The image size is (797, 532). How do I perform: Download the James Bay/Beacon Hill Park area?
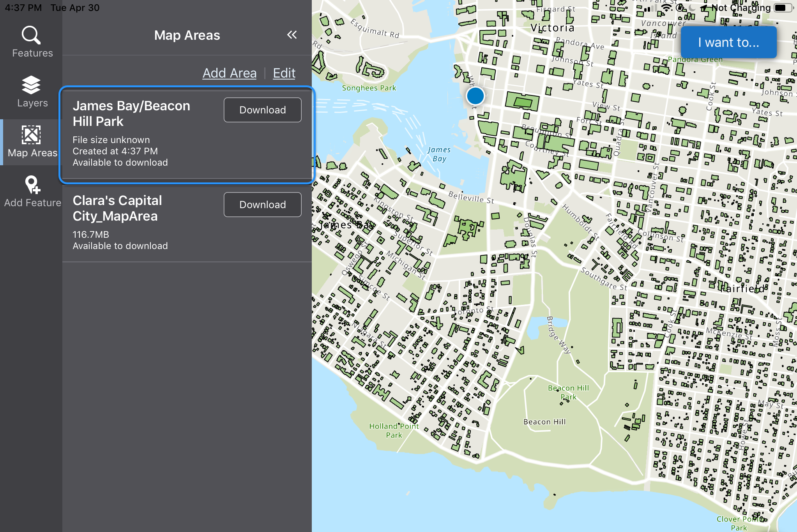(x=263, y=110)
